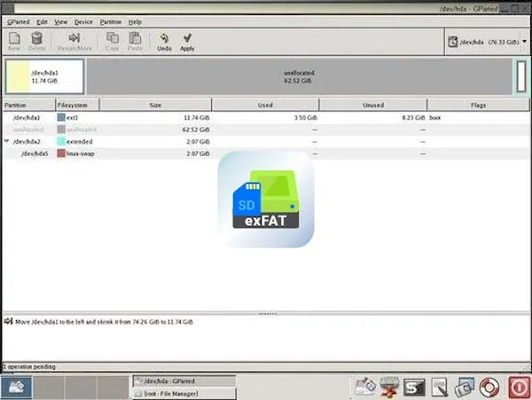
Task: Sort by the Partition column header
Action: (29, 106)
